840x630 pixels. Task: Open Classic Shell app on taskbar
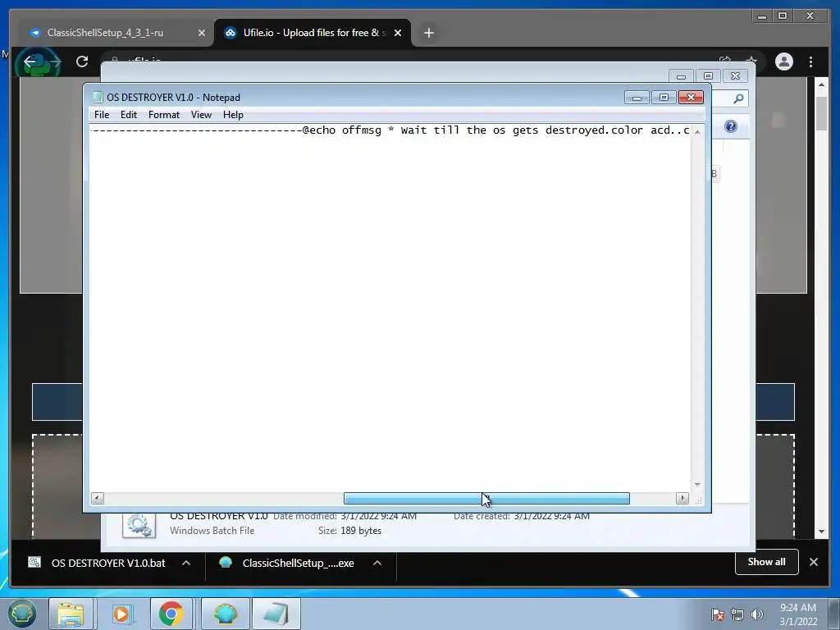pyautogui.click(x=226, y=614)
